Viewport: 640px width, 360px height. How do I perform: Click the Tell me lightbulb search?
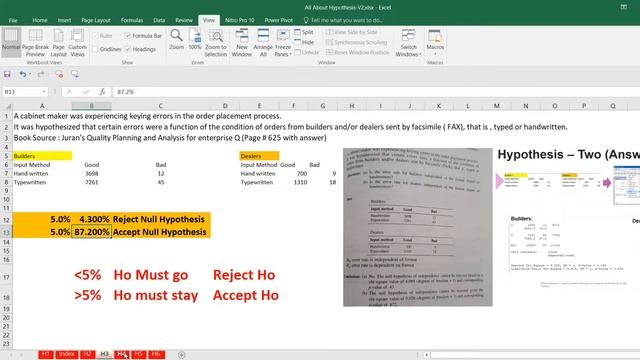(x=306, y=20)
